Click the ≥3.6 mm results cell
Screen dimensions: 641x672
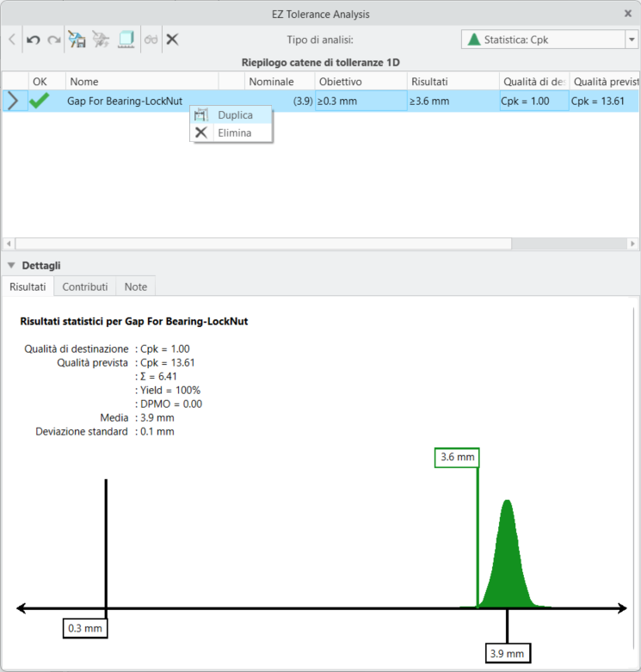[x=453, y=102]
